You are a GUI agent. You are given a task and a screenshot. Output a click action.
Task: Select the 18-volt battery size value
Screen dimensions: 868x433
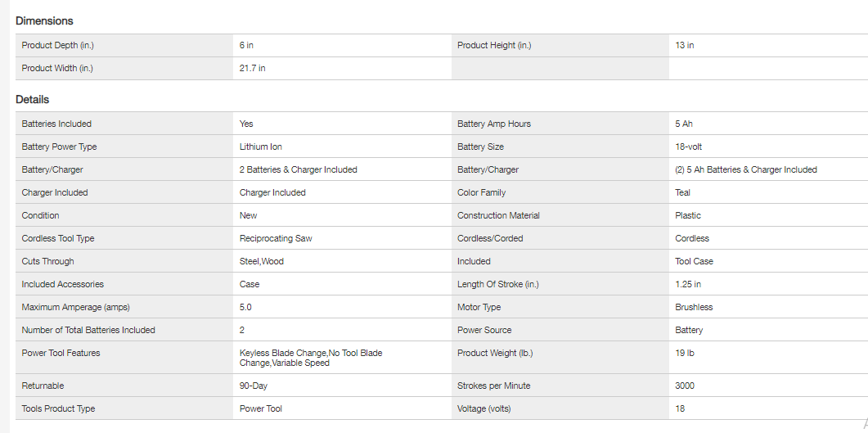tap(689, 147)
